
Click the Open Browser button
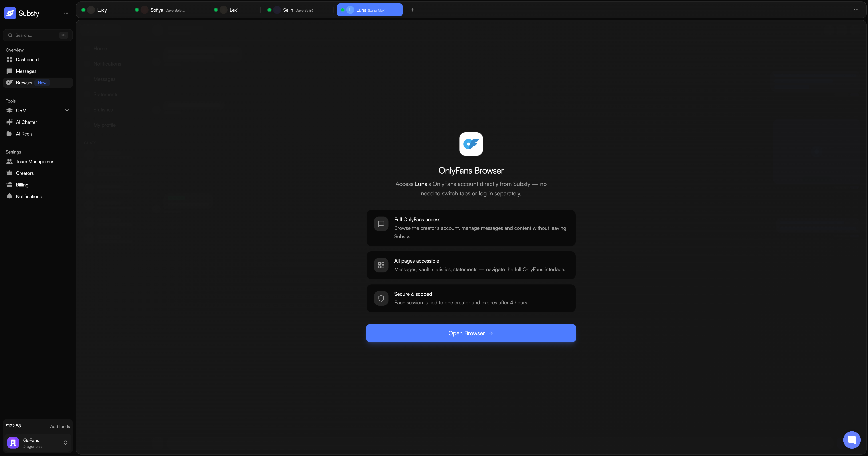click(x=471, y=333)
